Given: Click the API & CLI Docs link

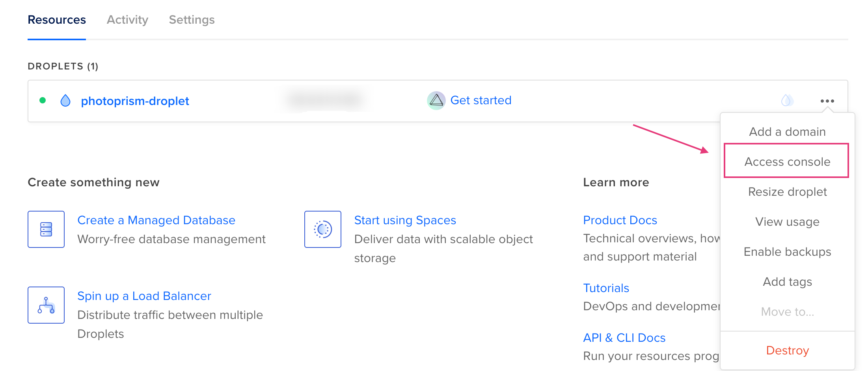Looking at the screenshot, I should pyautogui.click(x=624, y=337).
